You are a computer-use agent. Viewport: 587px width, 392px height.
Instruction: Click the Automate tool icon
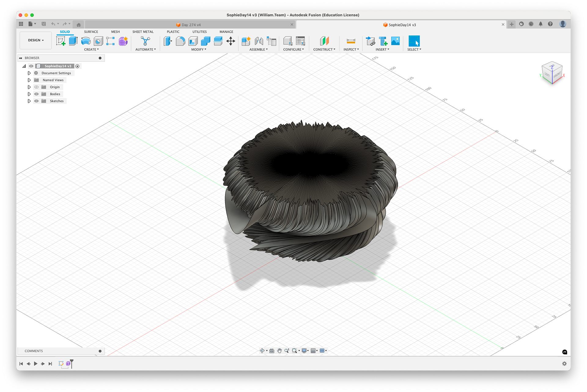coord(146,41)
